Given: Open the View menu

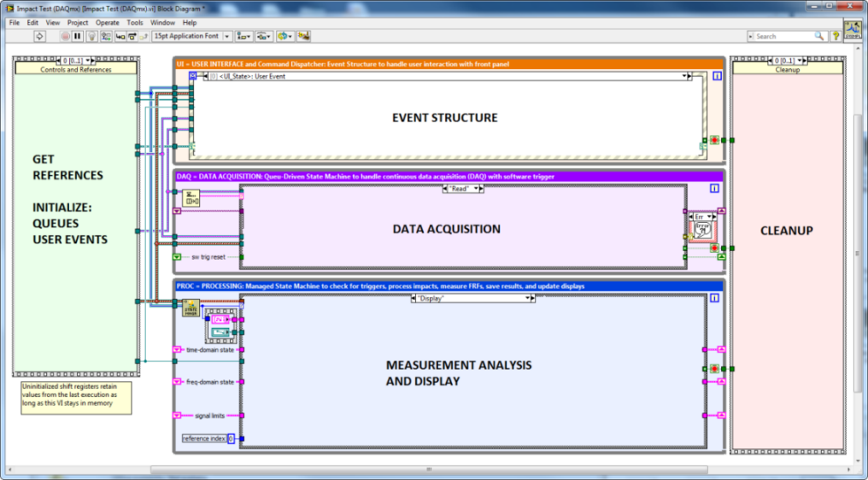Looking at the screenshot, I should coord(53,23).
